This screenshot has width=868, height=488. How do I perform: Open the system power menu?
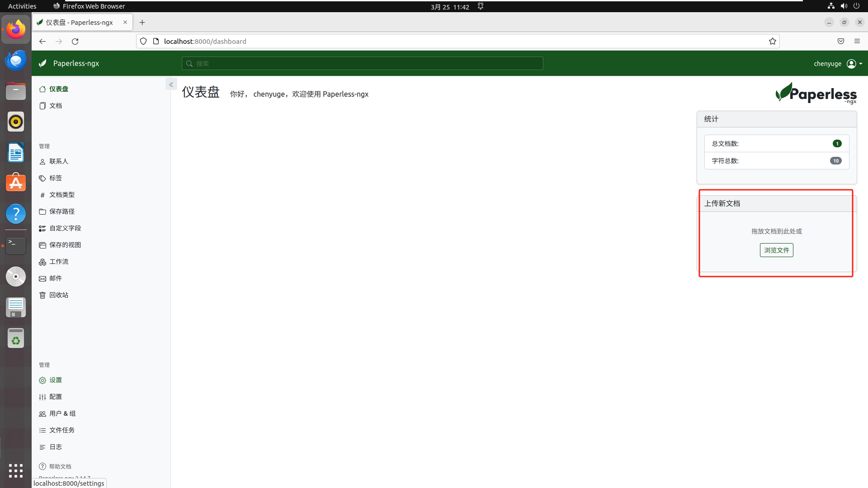pos(856,6)
